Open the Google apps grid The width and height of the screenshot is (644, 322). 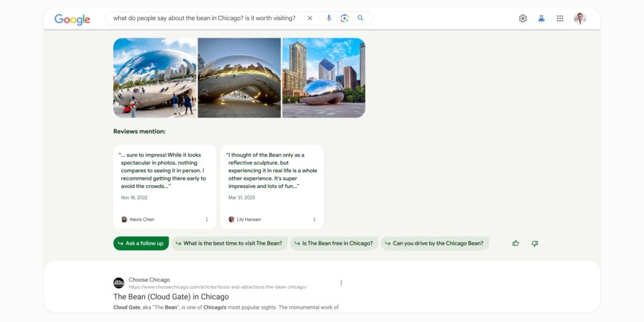[x=560, y=19]
